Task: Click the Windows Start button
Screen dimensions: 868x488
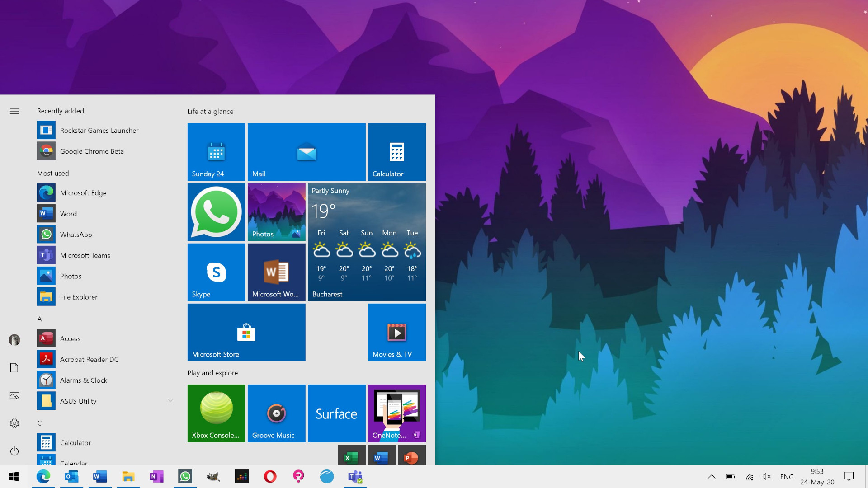Action: [x=14, y=476]
